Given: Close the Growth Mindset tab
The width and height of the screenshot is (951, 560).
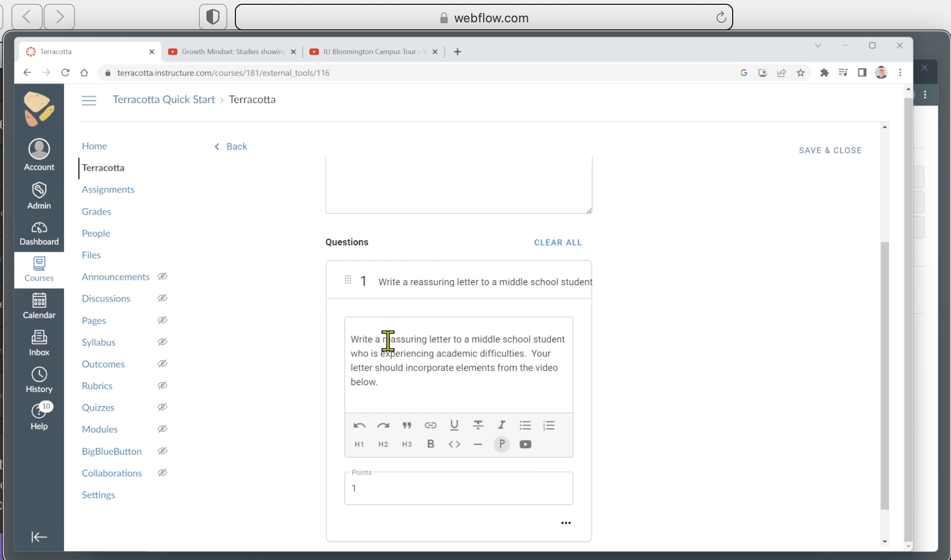Looking at the screenshot, I should click(x=293, y=52).
